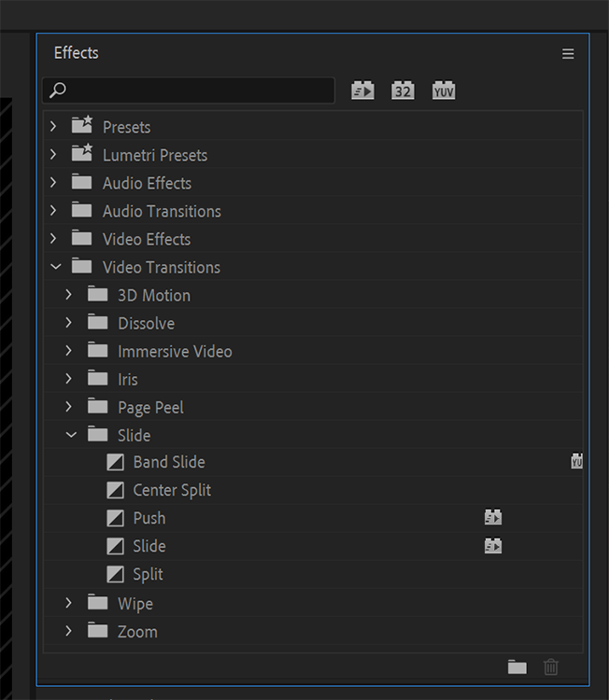The width and height of the screenshot is (609, 700).
Task: Collapse the Slide transitions subfolder
Action: tap(71, 435)
